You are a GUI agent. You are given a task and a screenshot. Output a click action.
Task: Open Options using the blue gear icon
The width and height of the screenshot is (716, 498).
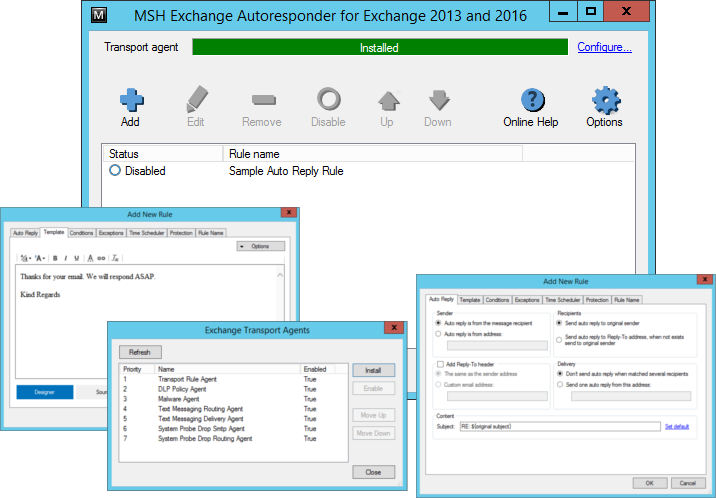(606, 100)
